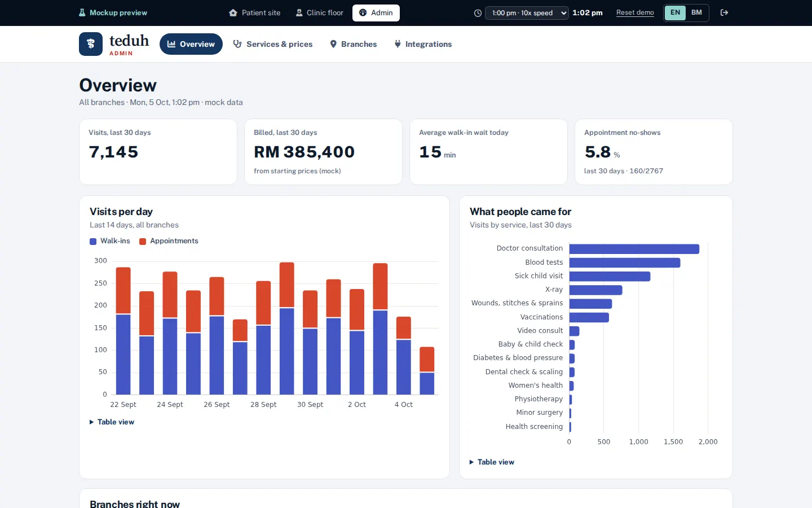The image size is (812, 508).
Task: Click the X-ray bar in the chart
Action: (x=596, y=290)
